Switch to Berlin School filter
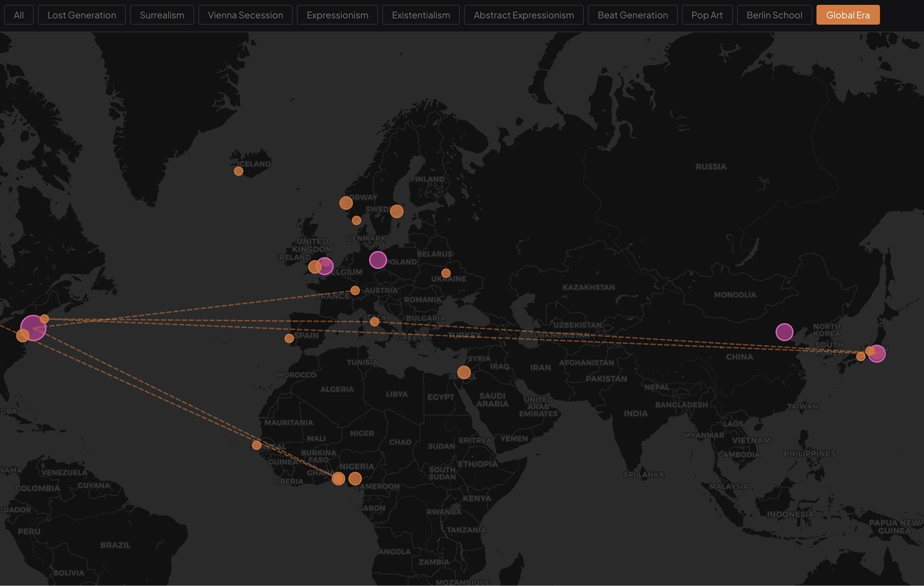 (774, 15)
